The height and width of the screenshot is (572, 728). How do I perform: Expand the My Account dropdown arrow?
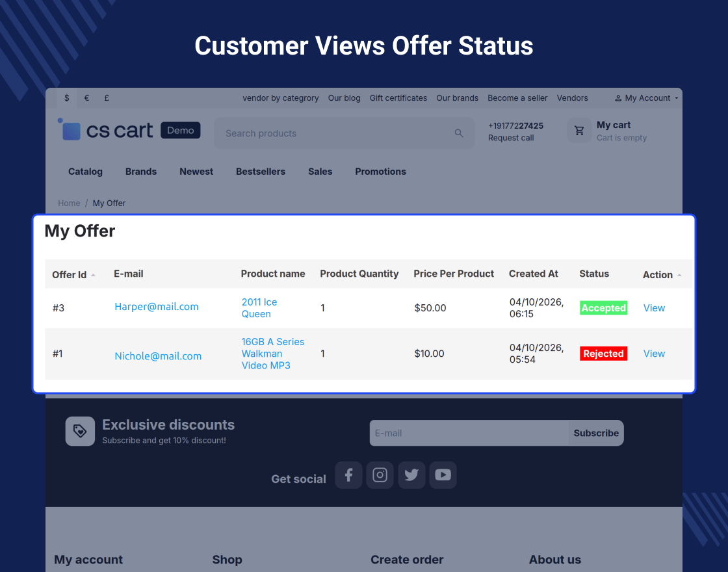677,98
